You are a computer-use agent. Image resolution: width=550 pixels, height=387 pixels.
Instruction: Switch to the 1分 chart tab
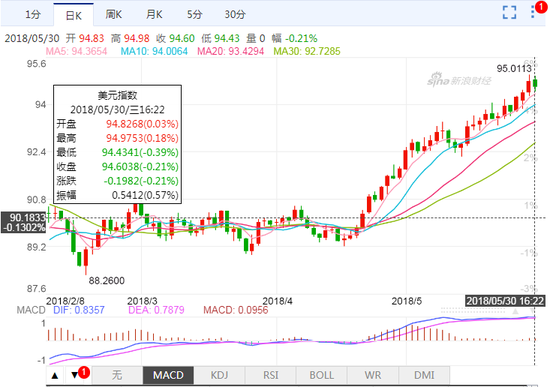[x=33, y=15]
